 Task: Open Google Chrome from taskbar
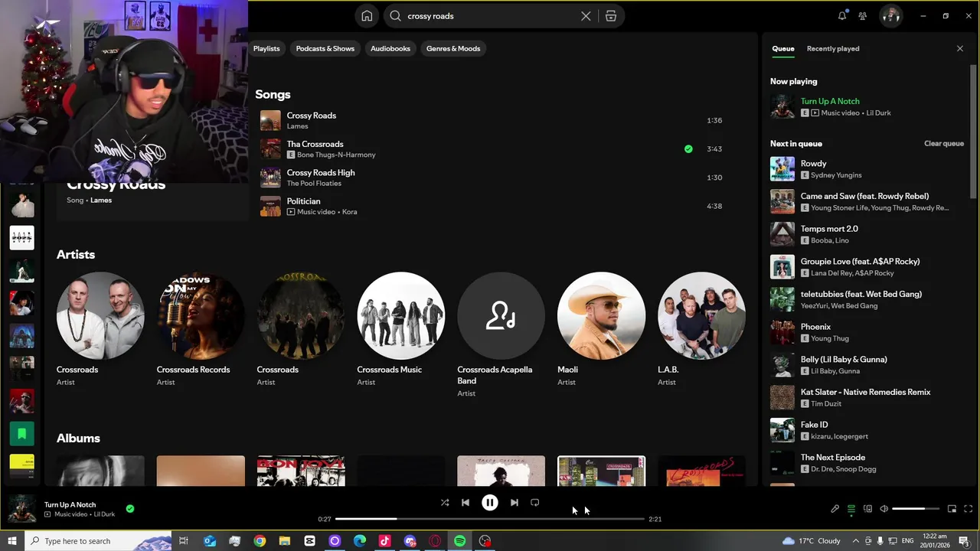tap(260, 541)
